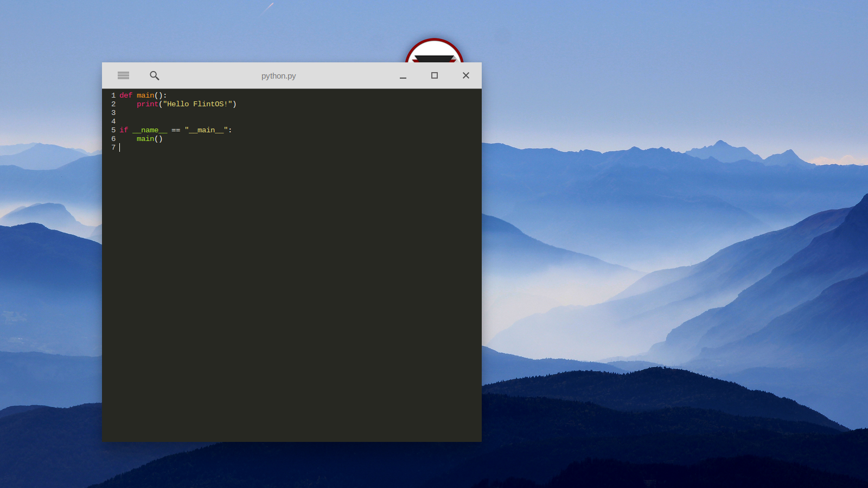Click the '==' operator on line 5
The width and height of the screenshot is (868, 488).
click(x=176, y=130)
